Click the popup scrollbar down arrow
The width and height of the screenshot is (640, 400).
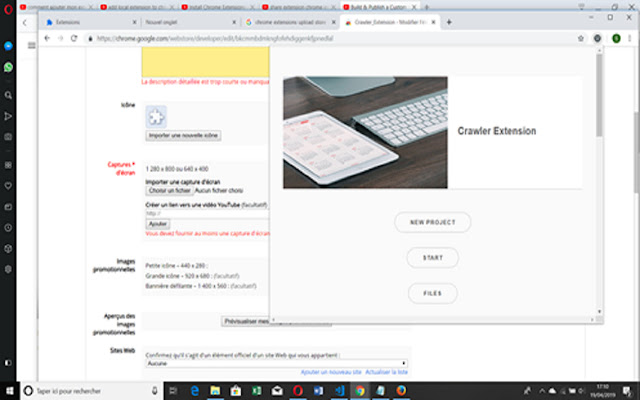click(x=599, y=311)
